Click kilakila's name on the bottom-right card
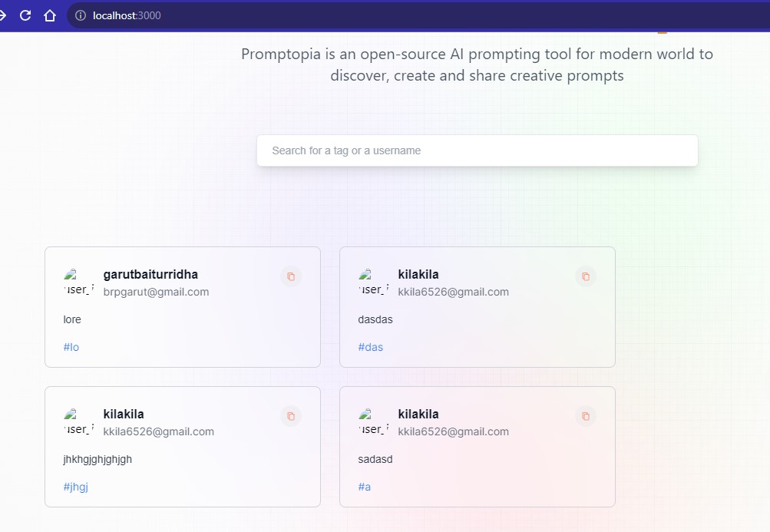Viewport: 770px width, 532px height. [x=418, y=414]
